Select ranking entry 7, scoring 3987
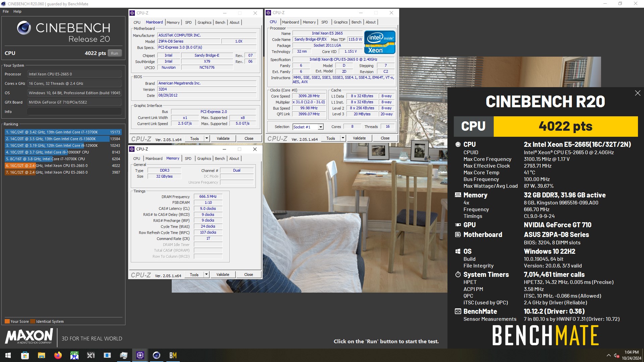 click(x=63, y=172)
